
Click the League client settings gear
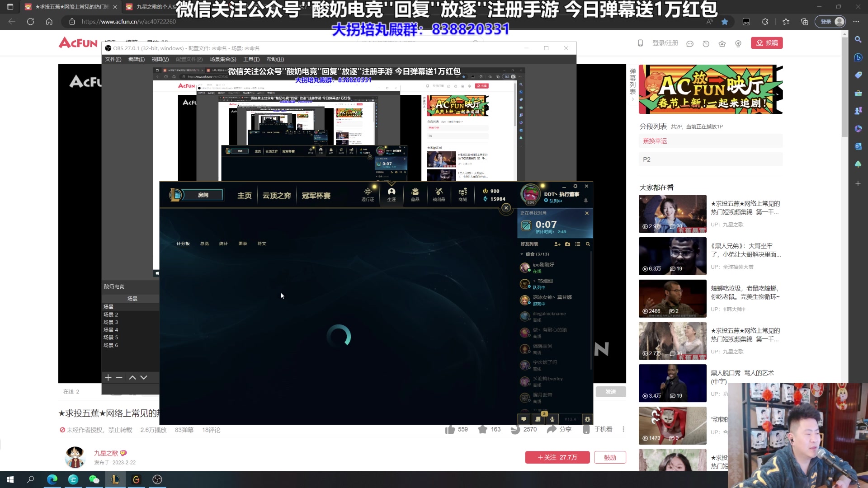pos(575,186)
